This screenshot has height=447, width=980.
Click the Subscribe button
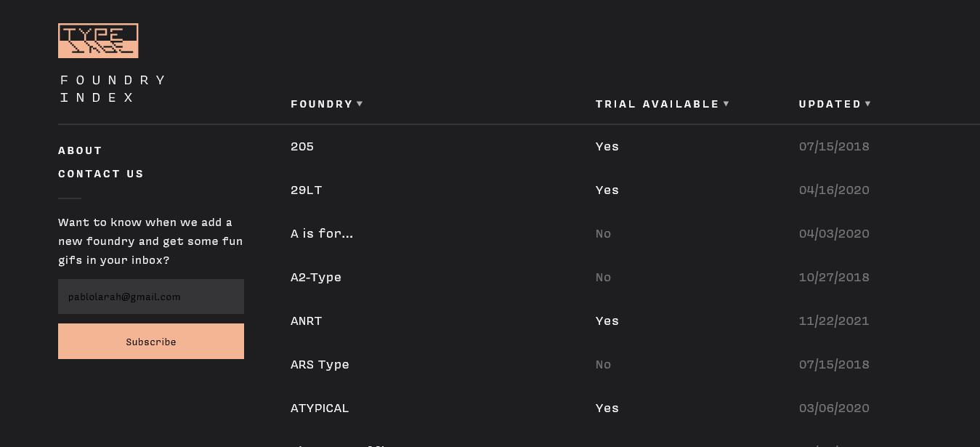[x=151, y=342]
